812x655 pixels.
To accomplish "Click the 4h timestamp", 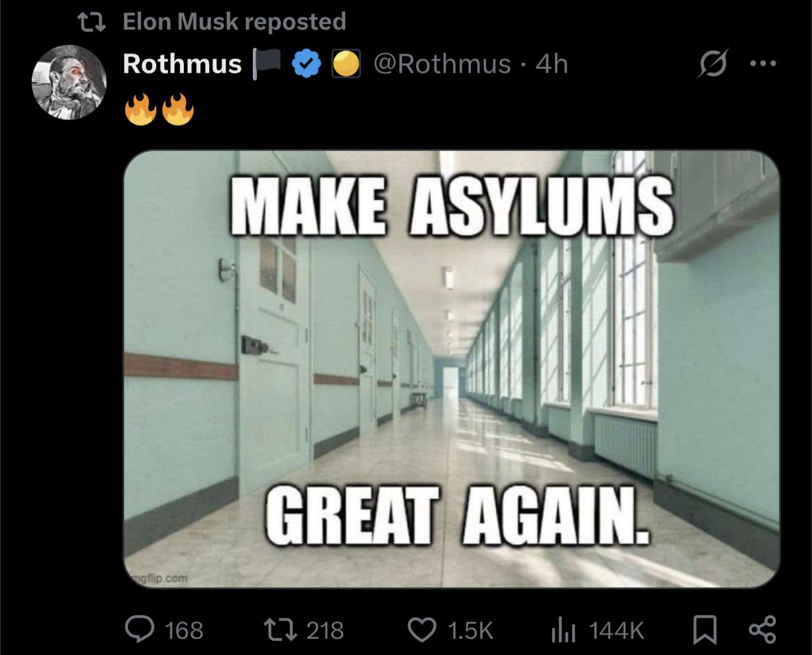I will pos(551,63).
